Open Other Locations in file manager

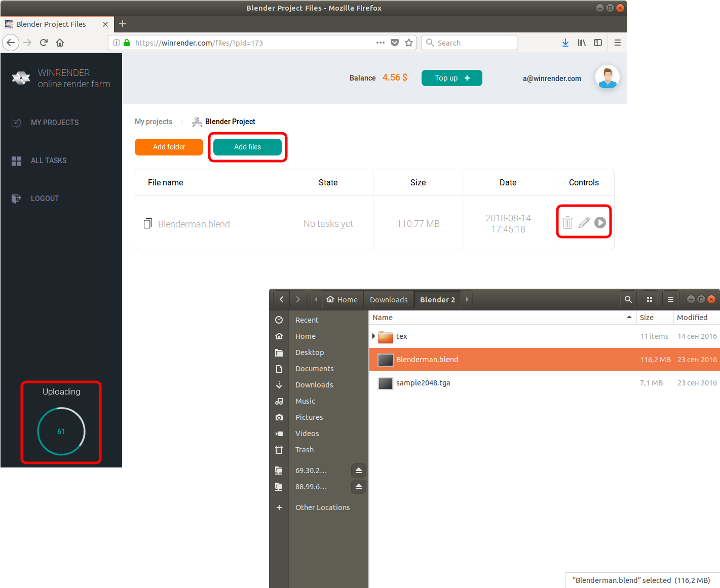pos(322,507)
